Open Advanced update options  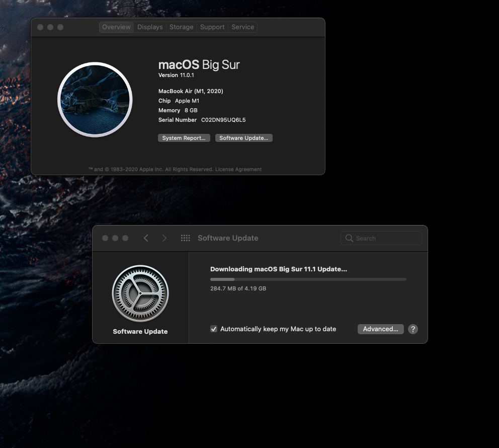[381, 329]
